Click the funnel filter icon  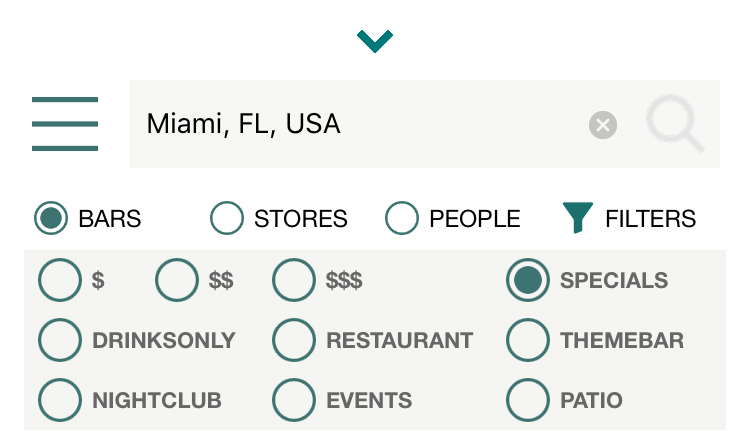pos(578,218)
